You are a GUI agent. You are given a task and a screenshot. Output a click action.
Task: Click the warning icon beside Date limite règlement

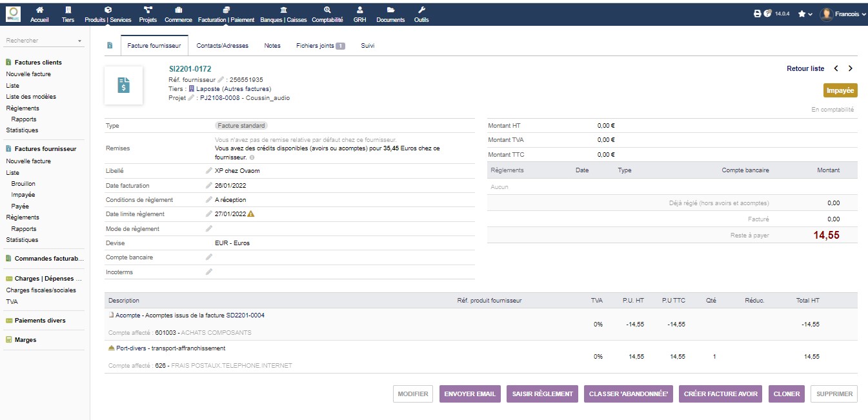tap(251, 214)
